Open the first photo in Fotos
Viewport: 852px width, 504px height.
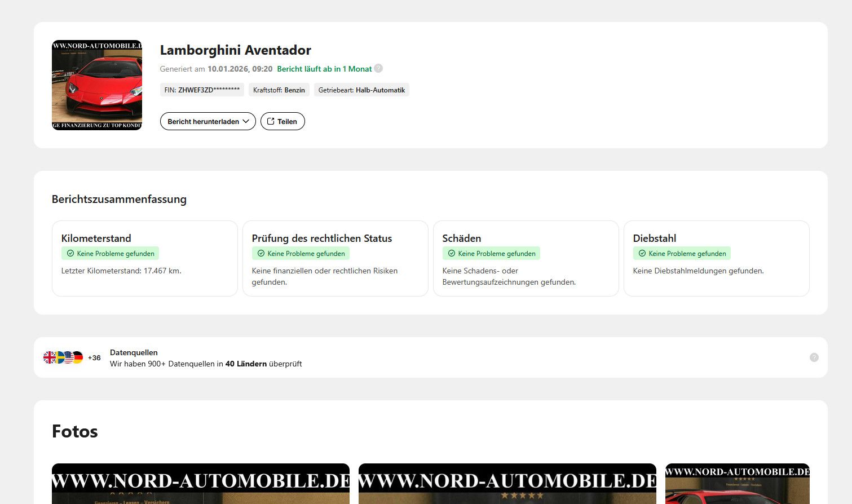200,483
